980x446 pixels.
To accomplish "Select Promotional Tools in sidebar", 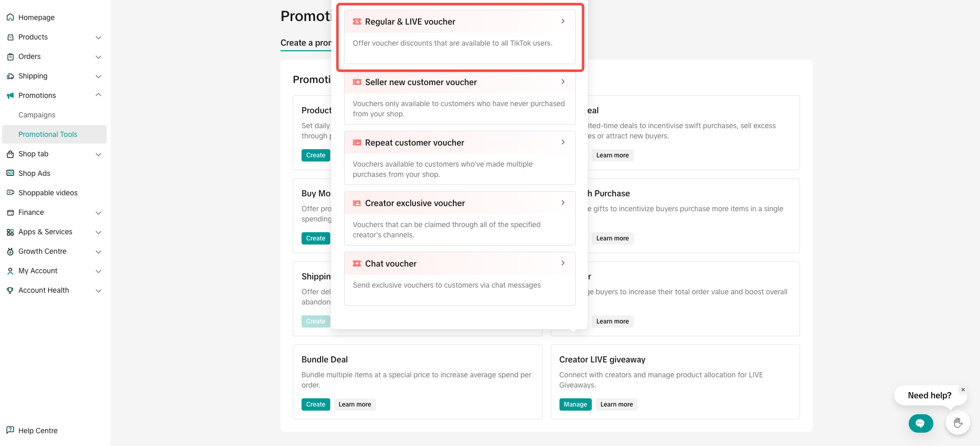I will coord(48,134).
